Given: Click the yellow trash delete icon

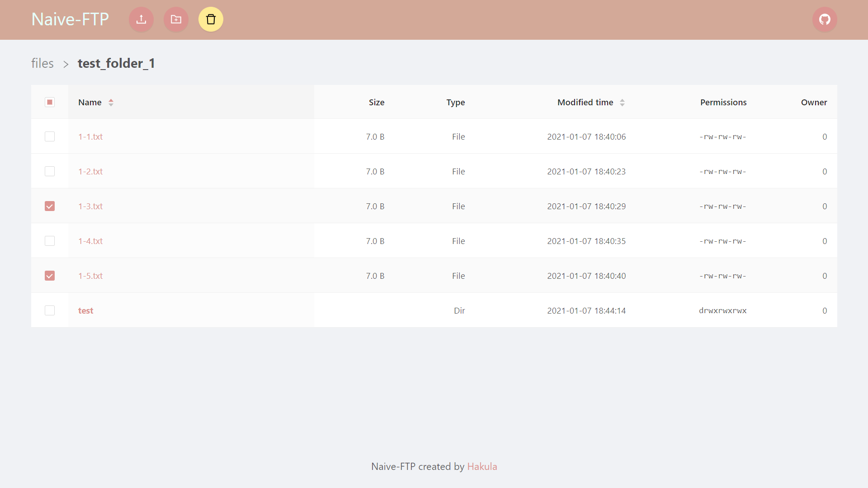Looking at the screenshot, I should [x=211, y=19].
